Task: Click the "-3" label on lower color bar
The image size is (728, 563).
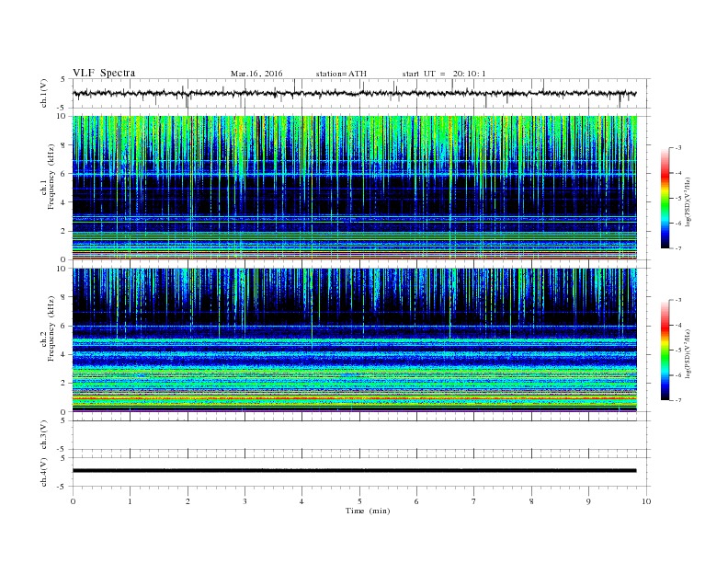Action: (678, 300)
